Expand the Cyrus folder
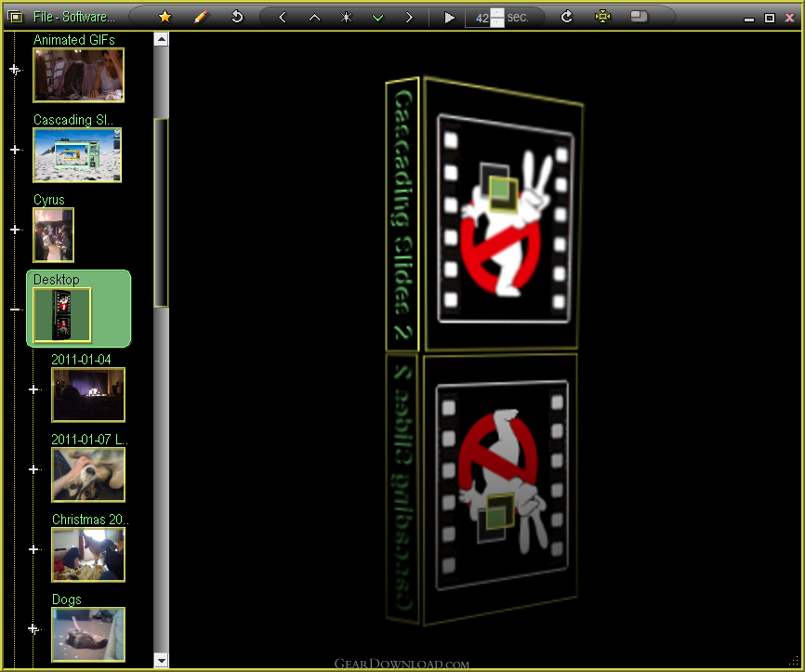805x672 pixels. (15, 230)
